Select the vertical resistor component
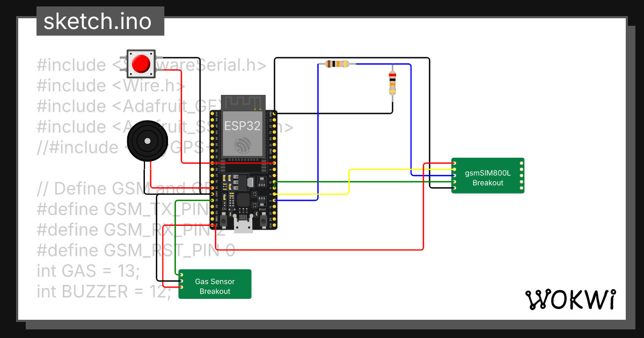This screenshot has width=644, height=338. 392,83
